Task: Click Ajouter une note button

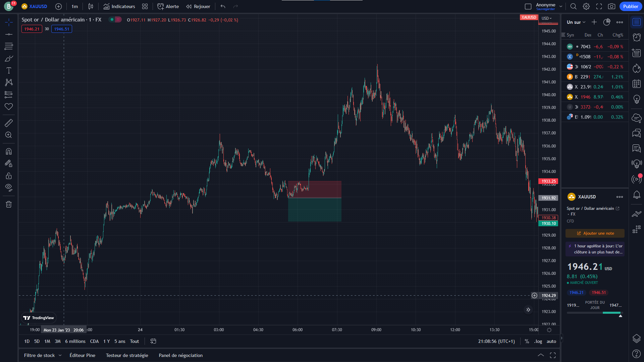Action: 595,233
